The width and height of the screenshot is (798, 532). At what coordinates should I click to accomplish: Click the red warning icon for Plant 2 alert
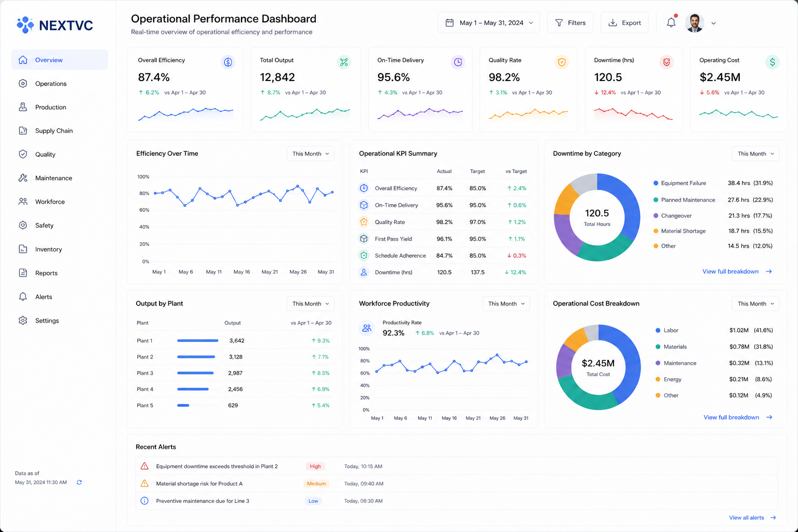point(144,466)
